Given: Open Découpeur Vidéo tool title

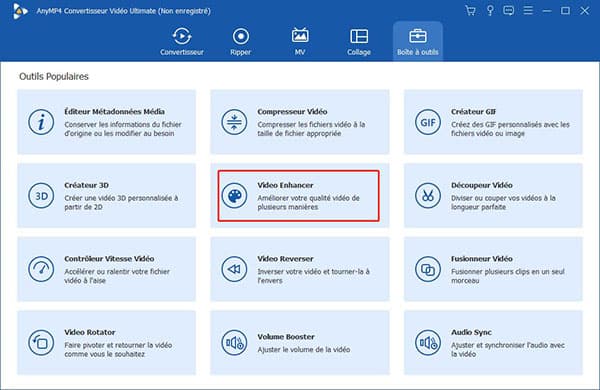Looking at the screenshot, I should tap(481, 185).
